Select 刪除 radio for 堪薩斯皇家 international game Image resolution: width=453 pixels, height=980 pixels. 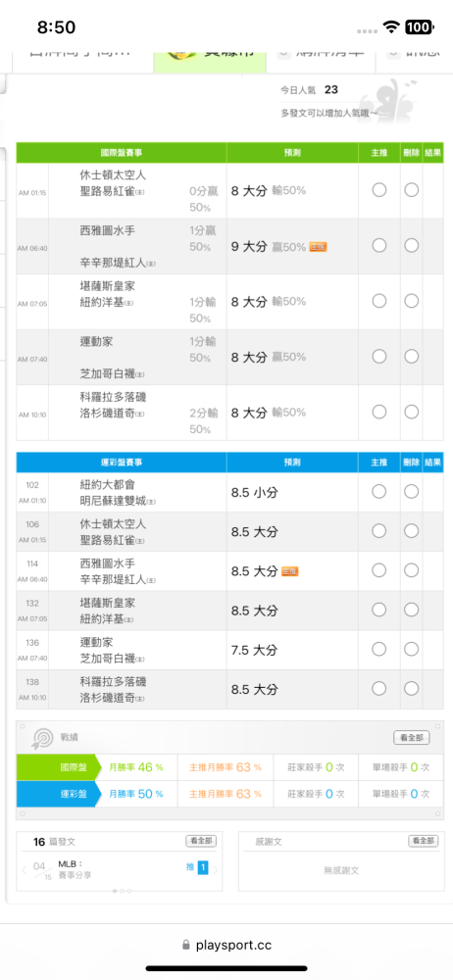click(x=411, y=301)
